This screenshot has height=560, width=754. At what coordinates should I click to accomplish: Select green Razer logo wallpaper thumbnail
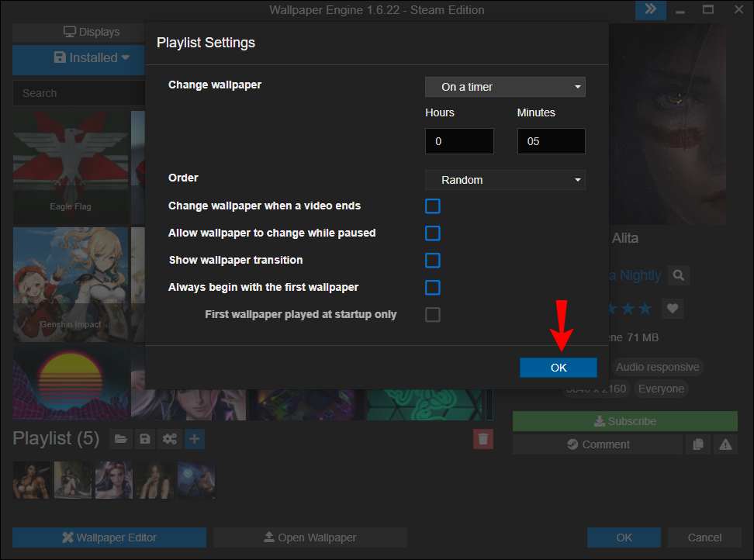point(424,405)
